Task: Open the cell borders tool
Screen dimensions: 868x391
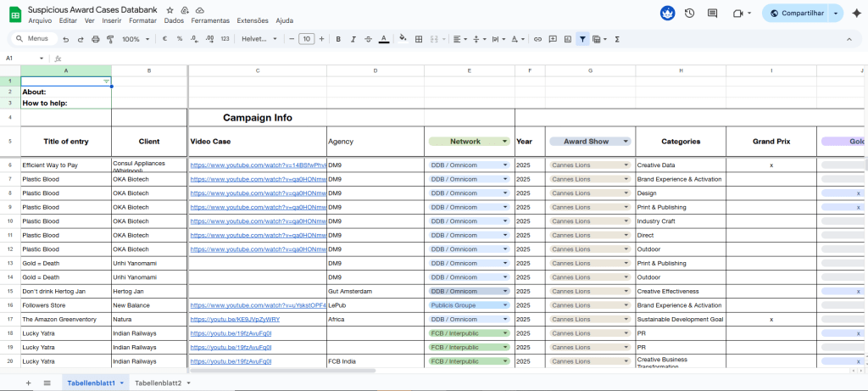Action: click(419, 39)
